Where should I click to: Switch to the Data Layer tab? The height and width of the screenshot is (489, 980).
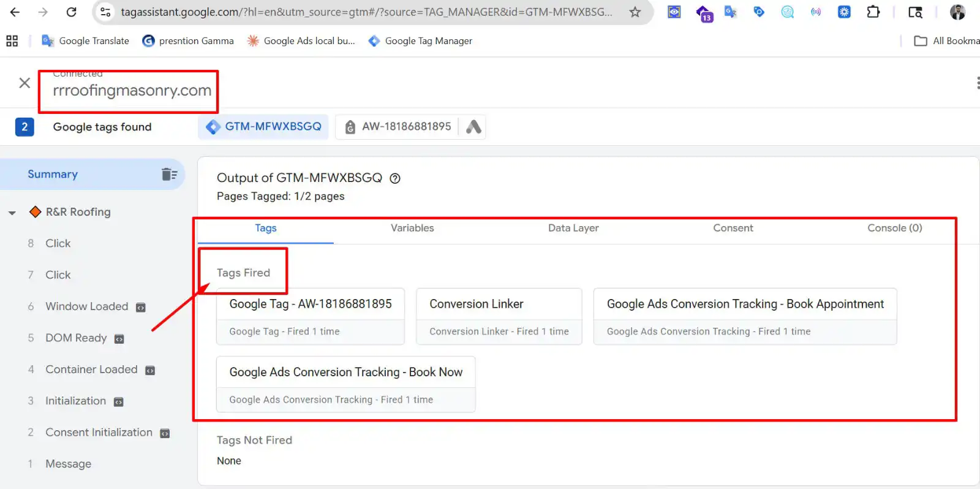tap(573, 229)
